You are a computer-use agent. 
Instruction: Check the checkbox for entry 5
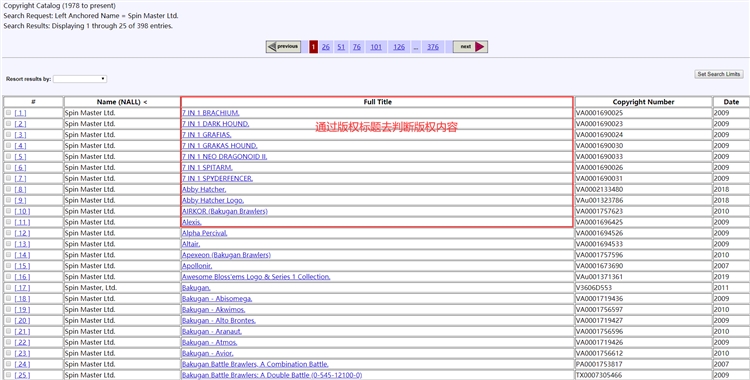[8, 156]
